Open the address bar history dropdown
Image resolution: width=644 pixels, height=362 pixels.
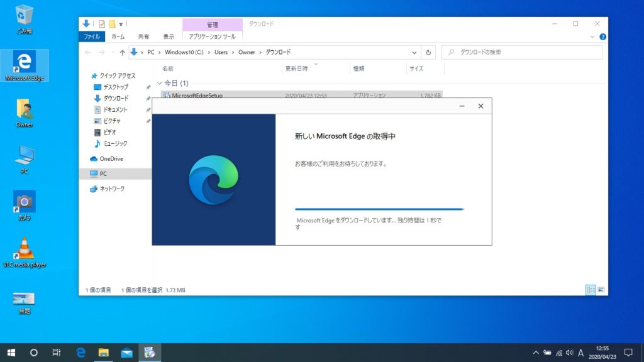[414, 53]
